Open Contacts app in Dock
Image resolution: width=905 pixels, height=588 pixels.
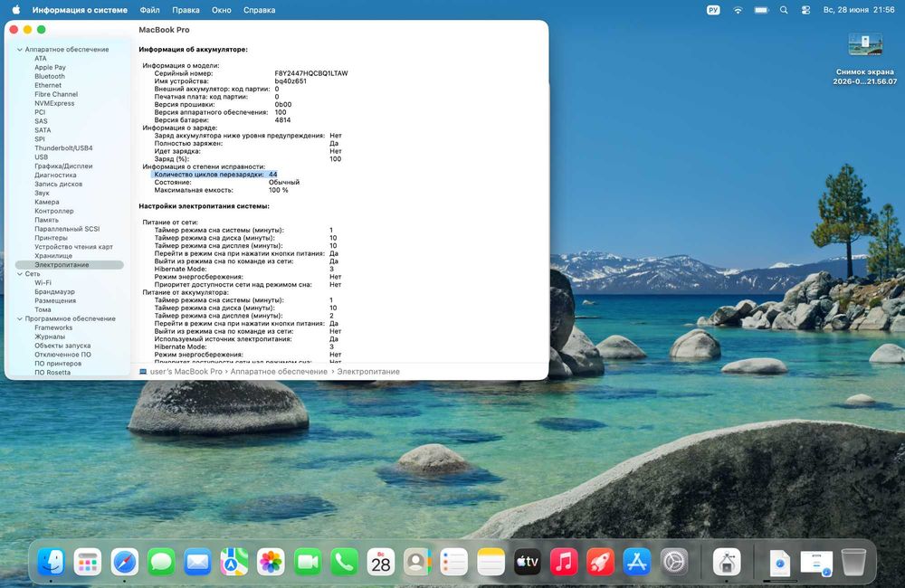point(417,562)
